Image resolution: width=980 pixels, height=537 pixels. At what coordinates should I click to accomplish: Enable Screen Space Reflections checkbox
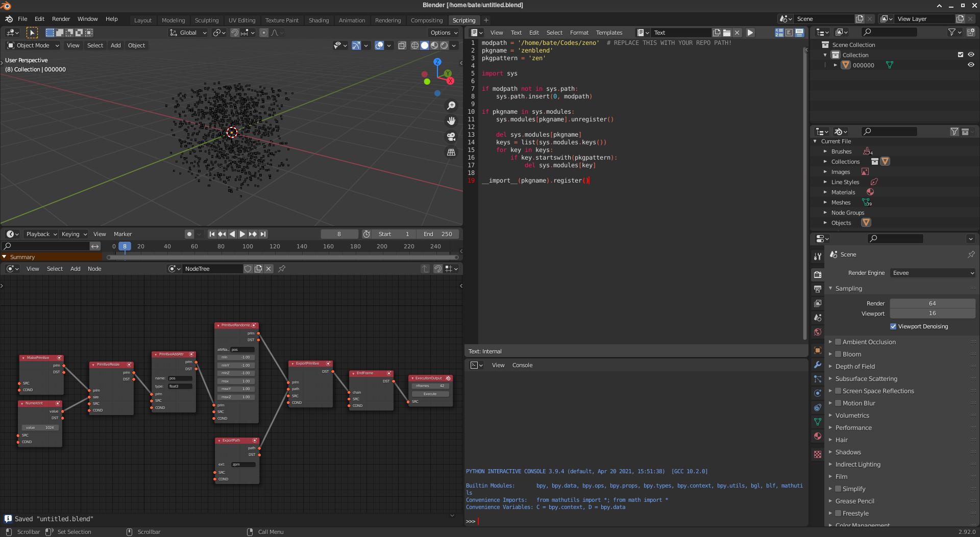coord(838,391)
